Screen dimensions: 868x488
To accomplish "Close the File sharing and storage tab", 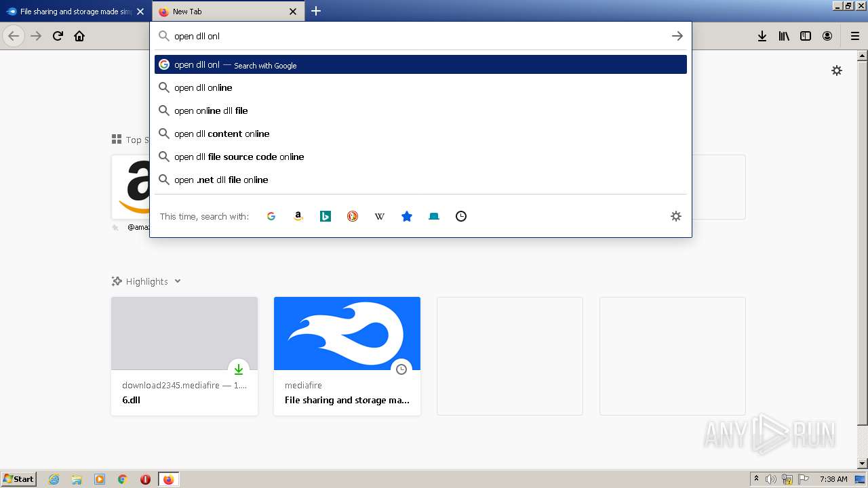I will pyautogui.click(x=140, y=12).
